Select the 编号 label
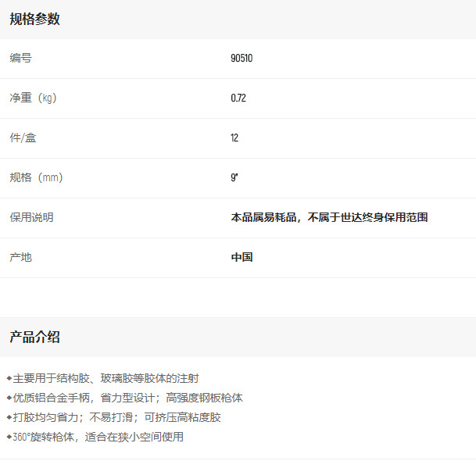This screenshot has height=468, width=476. (x=20, y=59)
